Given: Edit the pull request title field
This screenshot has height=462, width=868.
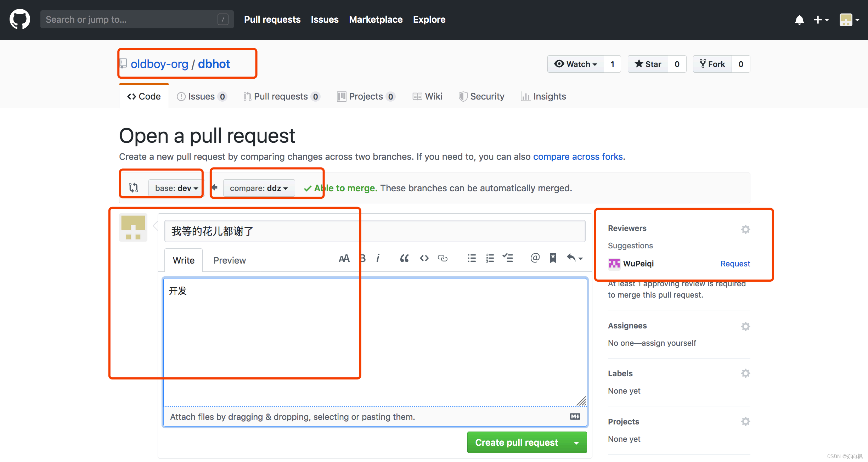Looking at the screenshot, I should [x=375, y=231].
